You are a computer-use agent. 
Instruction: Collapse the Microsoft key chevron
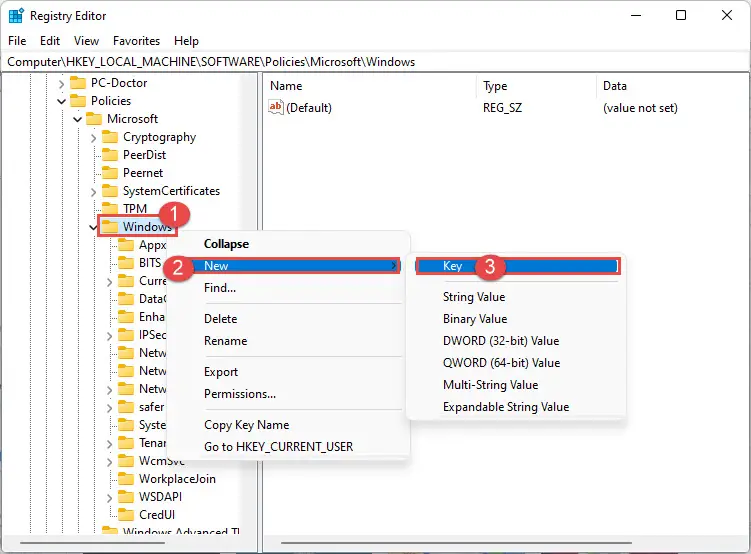point(78,119)
